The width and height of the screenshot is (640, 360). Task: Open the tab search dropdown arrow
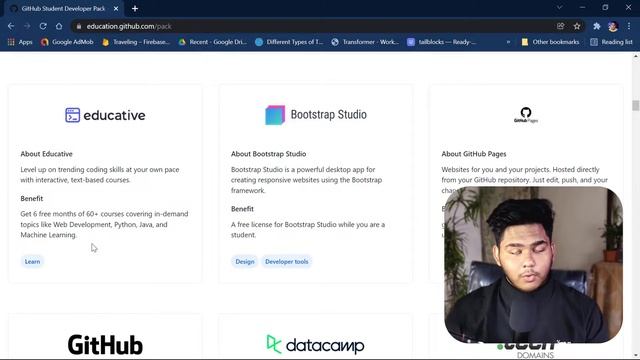coord(560,7)
